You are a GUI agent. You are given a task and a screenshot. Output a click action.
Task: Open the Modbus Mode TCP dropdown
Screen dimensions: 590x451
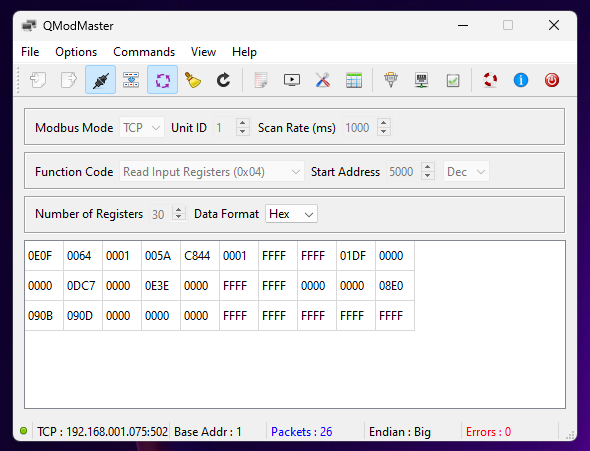pos(142,128)
